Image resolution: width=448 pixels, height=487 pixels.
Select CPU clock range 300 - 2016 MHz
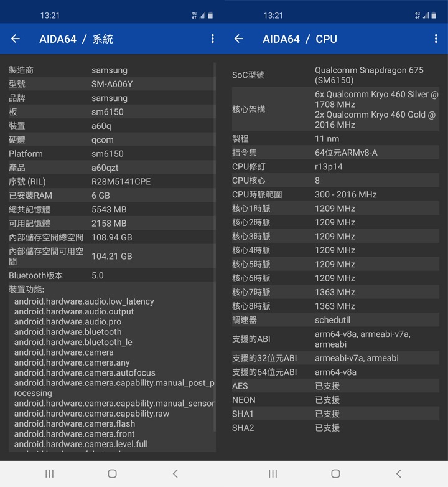(x=345, y=195)
